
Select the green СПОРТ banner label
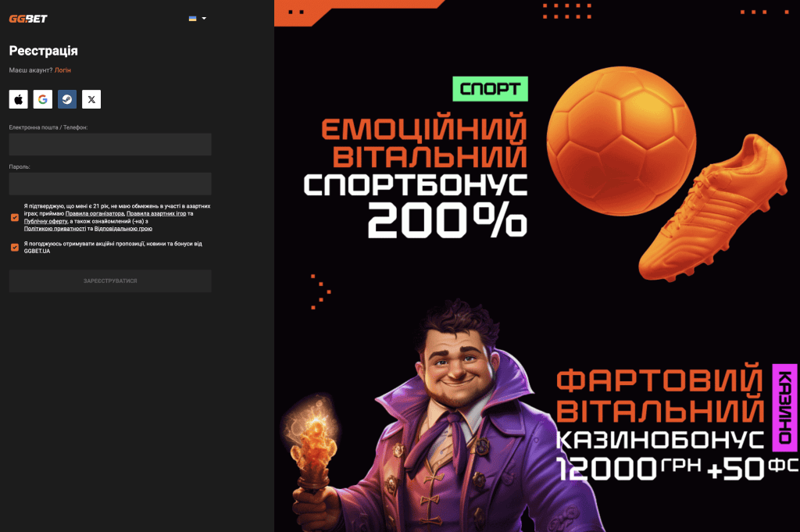[x=490, y=89]
